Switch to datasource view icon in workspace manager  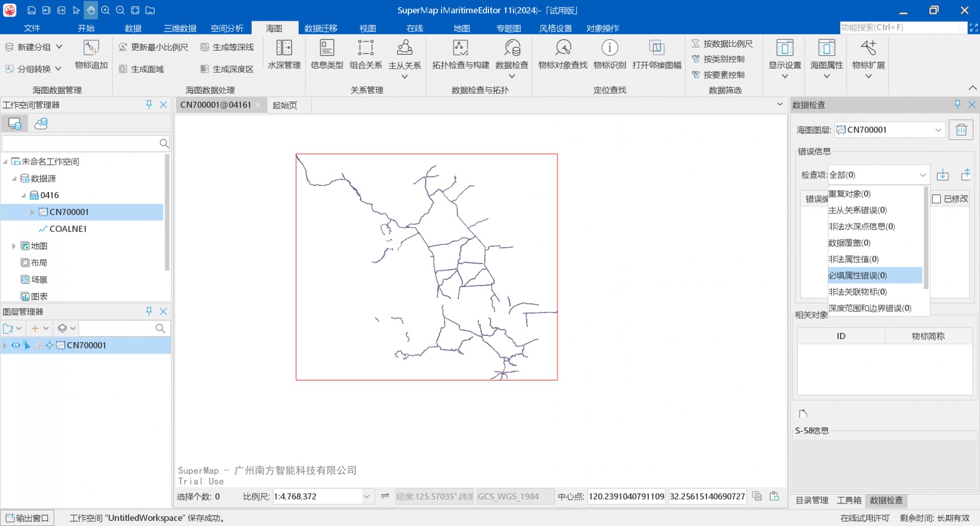pos(14,123)
